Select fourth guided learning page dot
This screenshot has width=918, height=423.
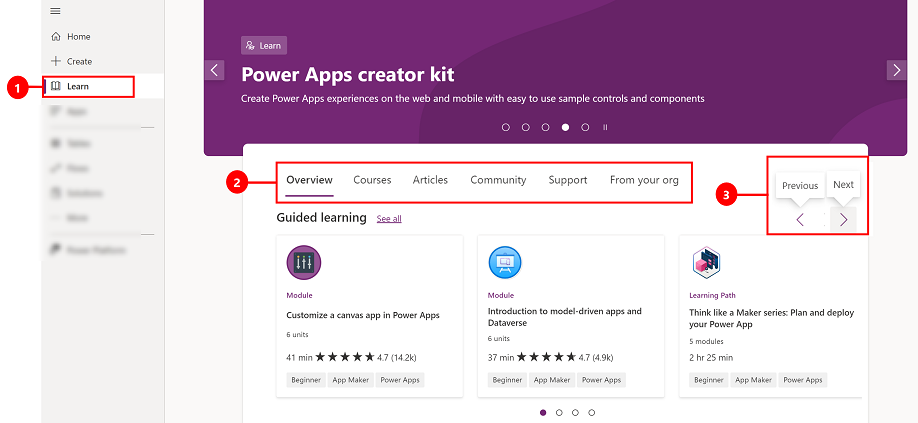point(592,412)
